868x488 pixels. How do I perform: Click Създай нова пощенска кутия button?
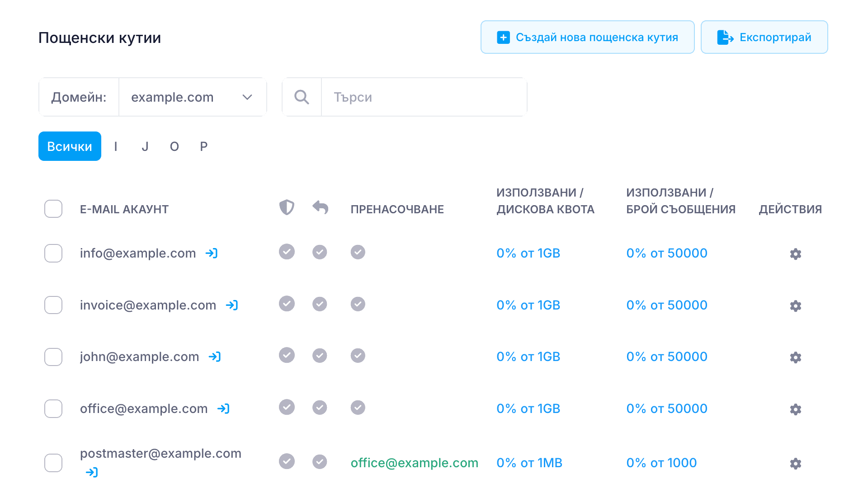[x=587, y=37]
